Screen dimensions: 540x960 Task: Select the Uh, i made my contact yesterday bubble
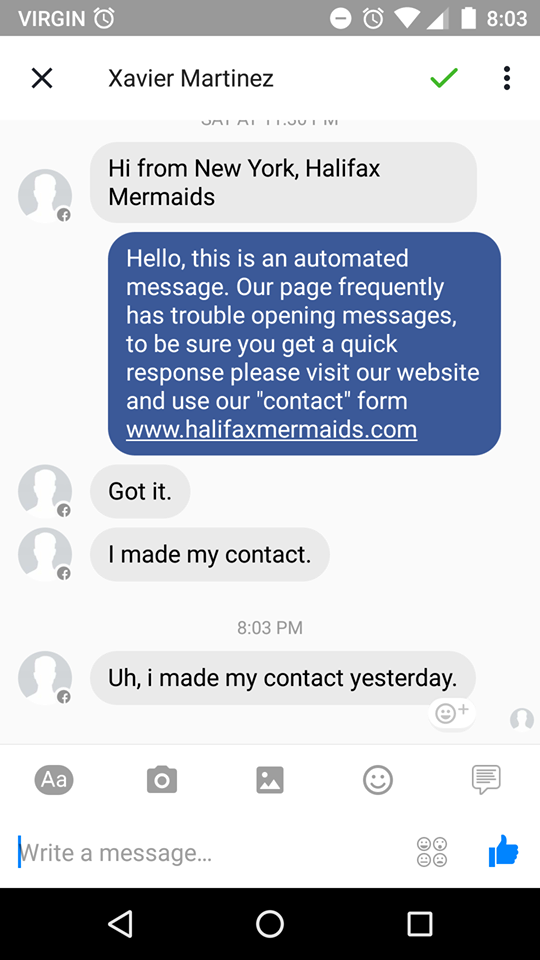tap(283, 678)
